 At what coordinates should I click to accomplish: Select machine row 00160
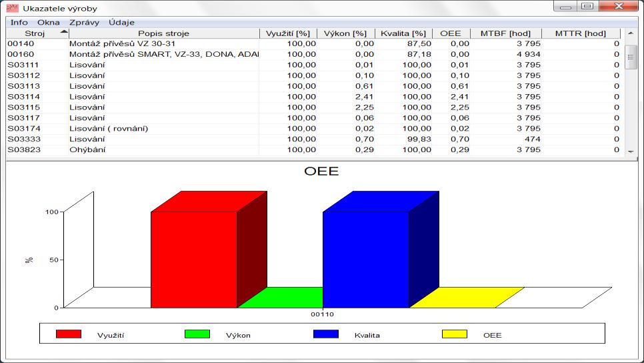click(x=314, y=54)
